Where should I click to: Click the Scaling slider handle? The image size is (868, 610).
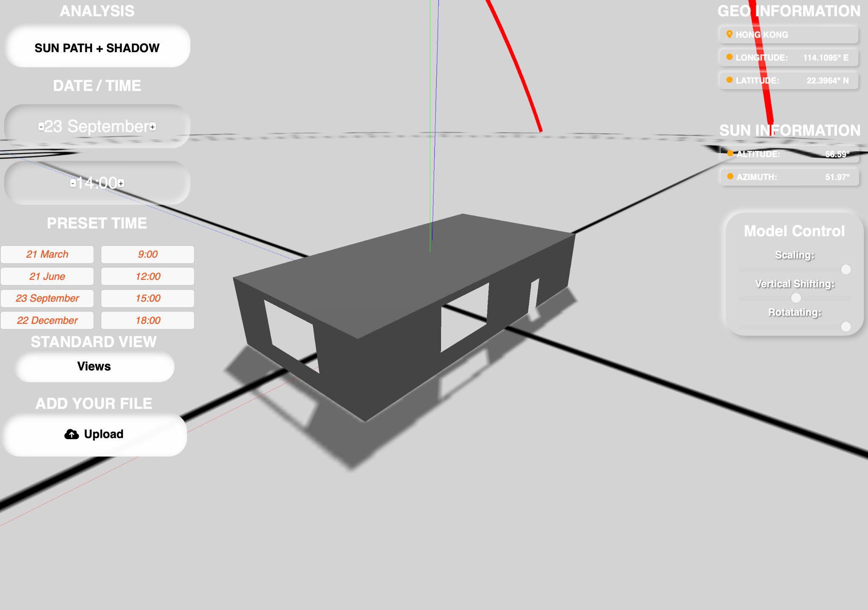pos(846,269)
